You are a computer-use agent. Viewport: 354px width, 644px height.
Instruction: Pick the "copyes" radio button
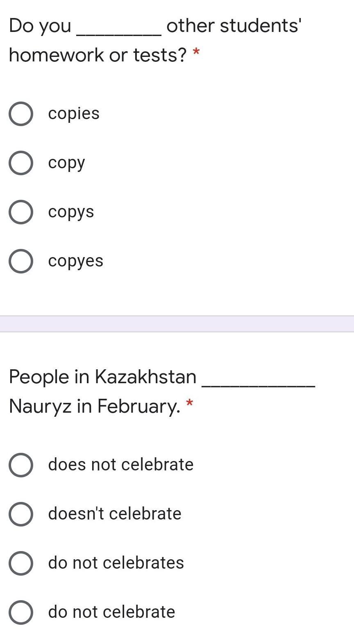click(21, 261)
